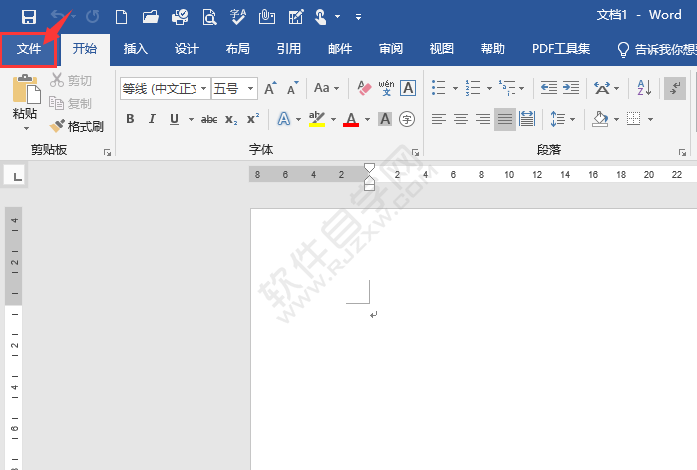Toggle strikethrough text formatting
The width and height of the screenshot is (697, 470).
[209, 119]
